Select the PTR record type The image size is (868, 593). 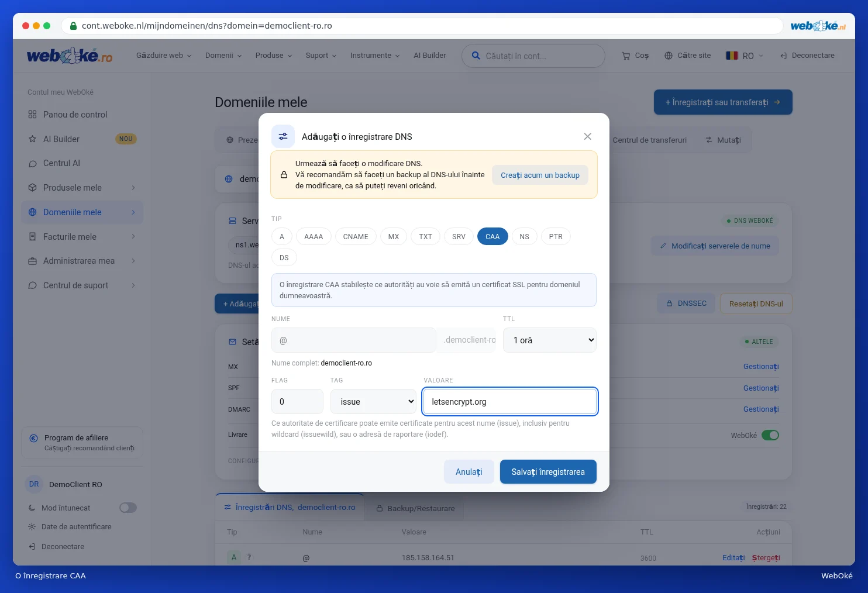pyautogui.click(x=556, y=237)
